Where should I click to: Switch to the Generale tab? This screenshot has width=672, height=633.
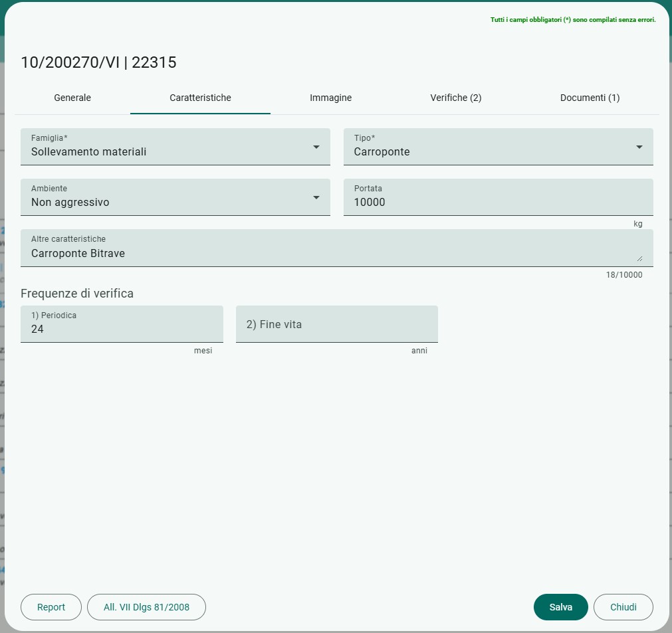(72, 98)
